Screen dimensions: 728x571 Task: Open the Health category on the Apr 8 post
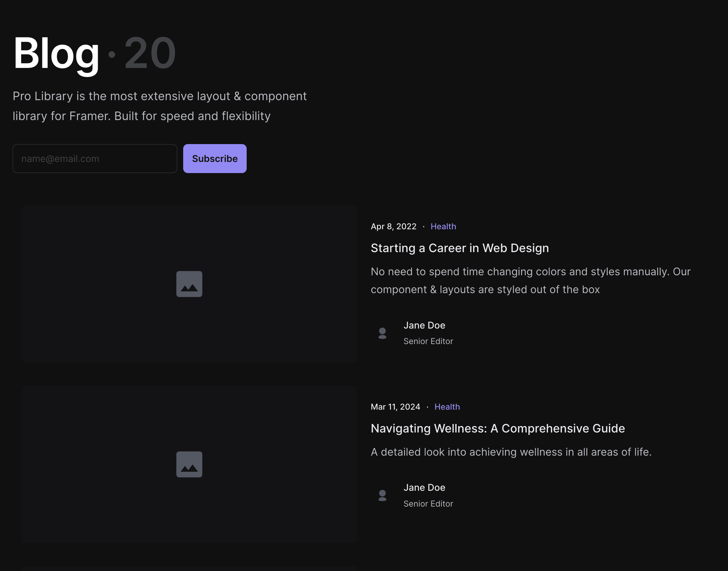pyautogui.click(x=443, y=226)
